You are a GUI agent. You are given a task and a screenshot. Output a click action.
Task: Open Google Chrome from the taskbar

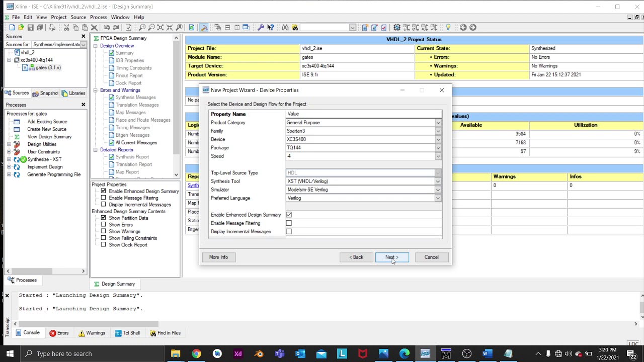coord(196,353)
